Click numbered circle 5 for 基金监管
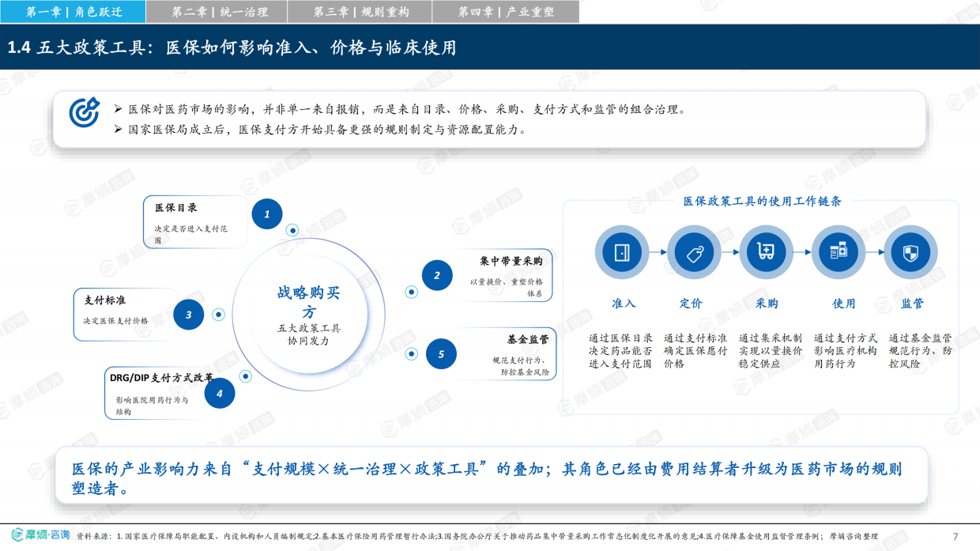Viewport: 980px width, 551px height. point(441,353)
